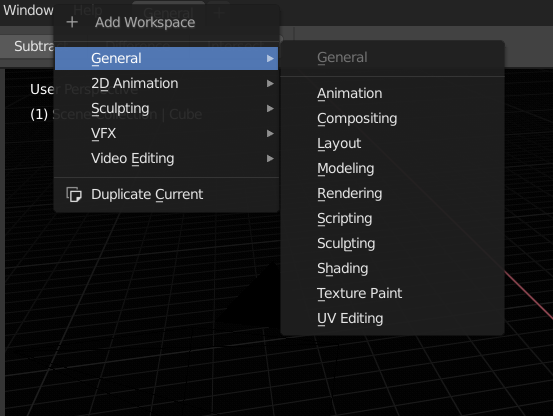The width and height of the screenshot is (553, 416).
Task: Expand the arrow next to 2D Animation
Action: tap(270, 84)
